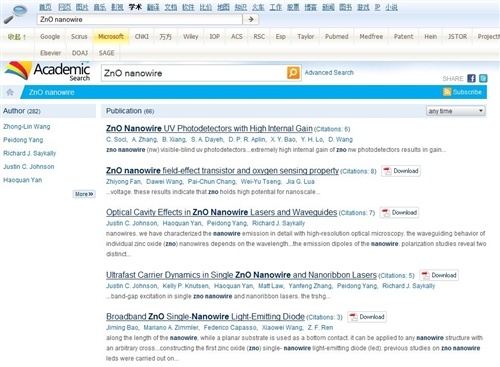Download PDF of Broadband ZnO Light-Emitting Diode paper
The width and height of the screenshot is (500, 367).
[367, 317]
